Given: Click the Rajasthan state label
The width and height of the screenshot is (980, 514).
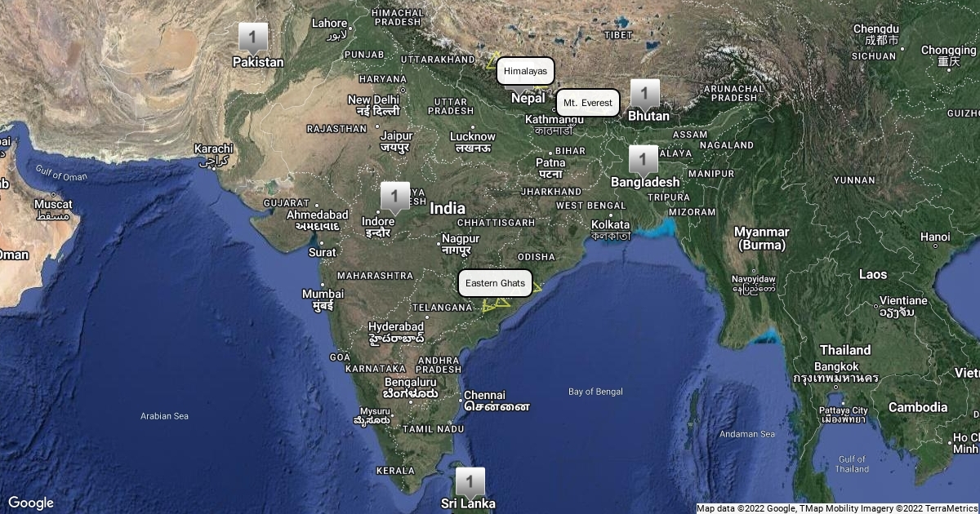Looking at the screenshot, I should [x=336, y=129].
